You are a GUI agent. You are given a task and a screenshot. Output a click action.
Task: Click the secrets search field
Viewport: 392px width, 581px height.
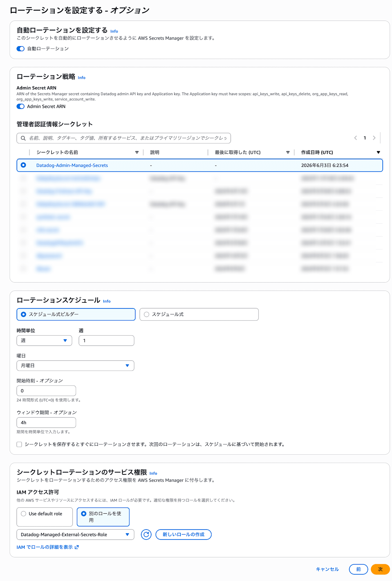tap(124, 138)
